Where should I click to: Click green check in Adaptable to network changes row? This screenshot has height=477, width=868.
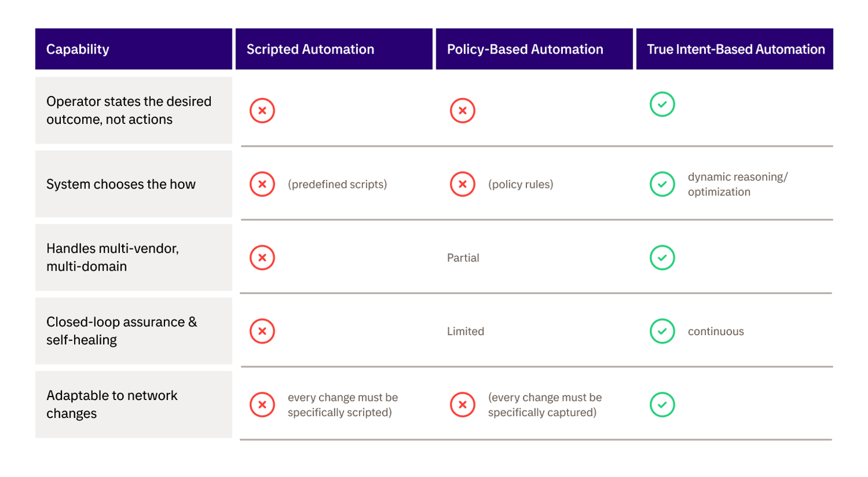pos(662,405)
